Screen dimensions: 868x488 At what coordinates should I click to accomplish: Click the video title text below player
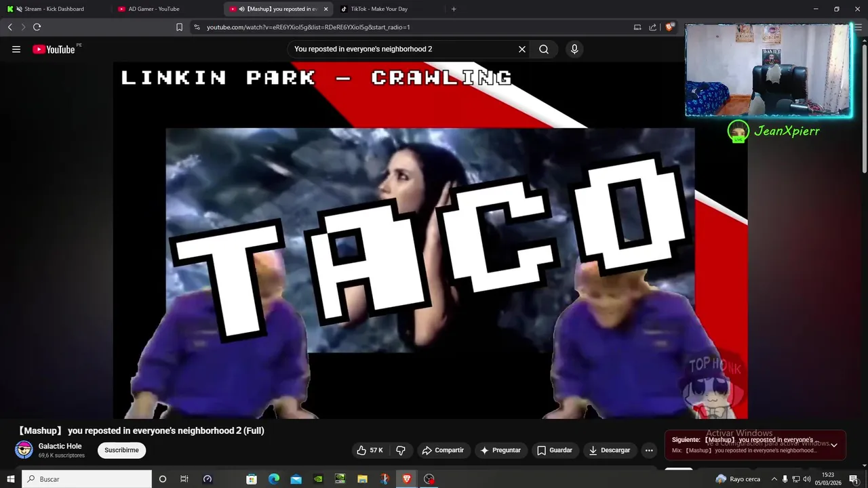pos(140,430)
